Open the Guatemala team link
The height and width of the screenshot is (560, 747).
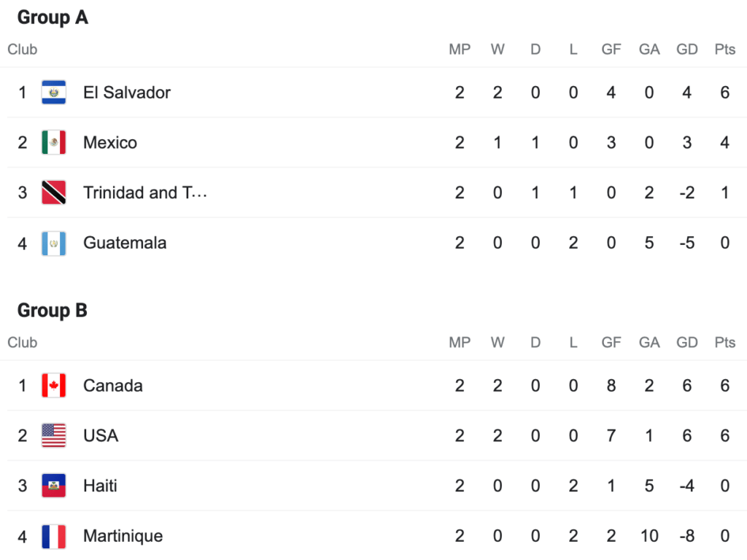click(125, 244)
